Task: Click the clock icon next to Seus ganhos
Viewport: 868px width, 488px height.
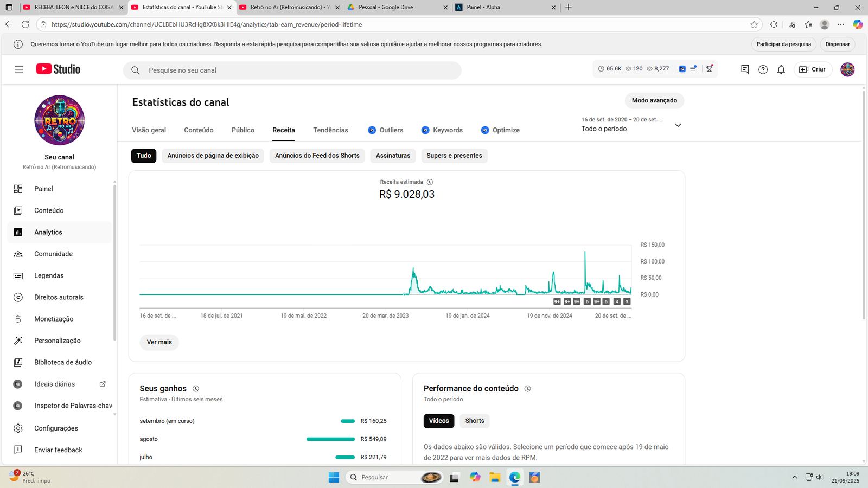Action: (196, 389)
